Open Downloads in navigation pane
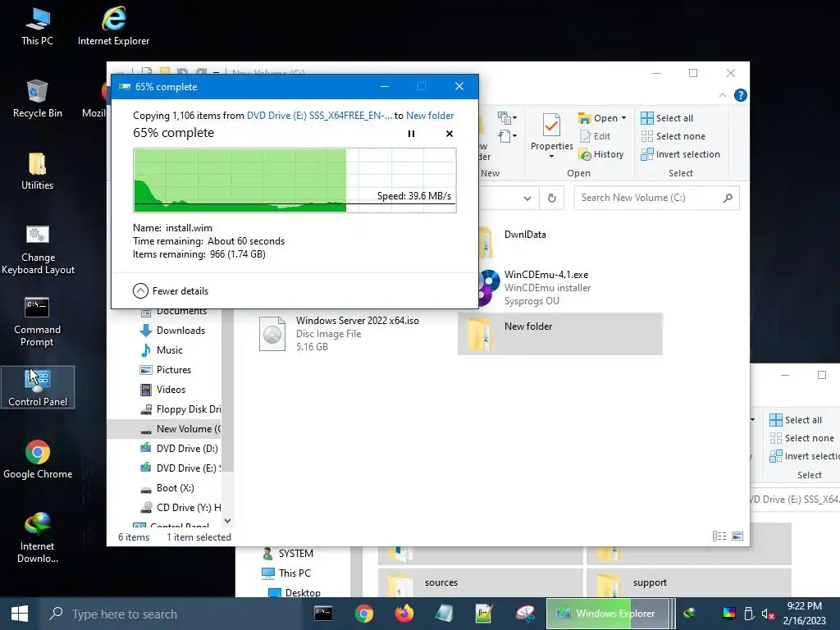 (172, 331)
